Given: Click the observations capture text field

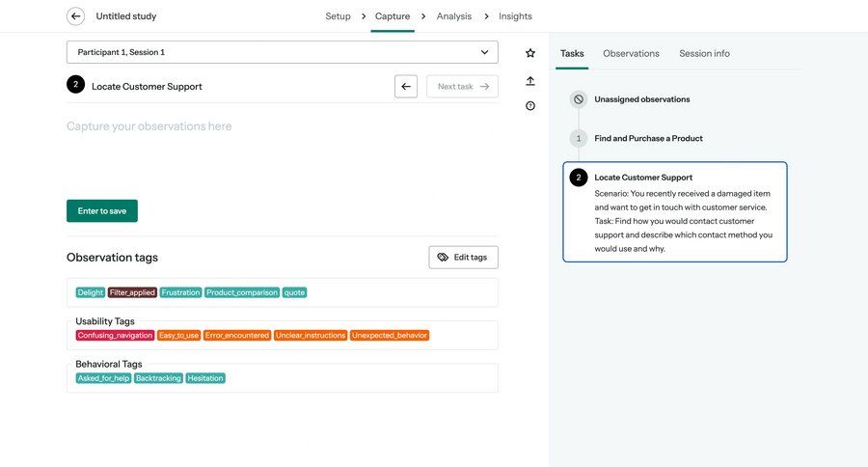Looking at the screenshot, I should pos(282,145).
